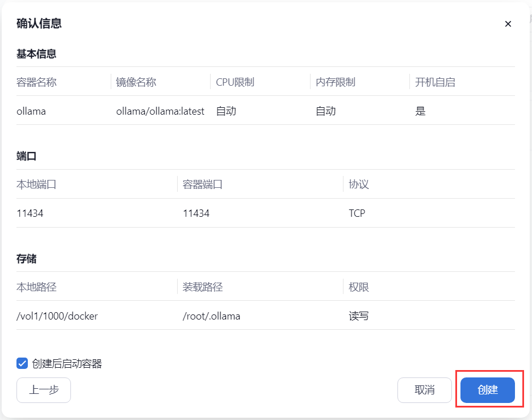This screenshot has height=420, width=532.
Task: Click 自动 value under CPU限制
Action: coord(226,111)
